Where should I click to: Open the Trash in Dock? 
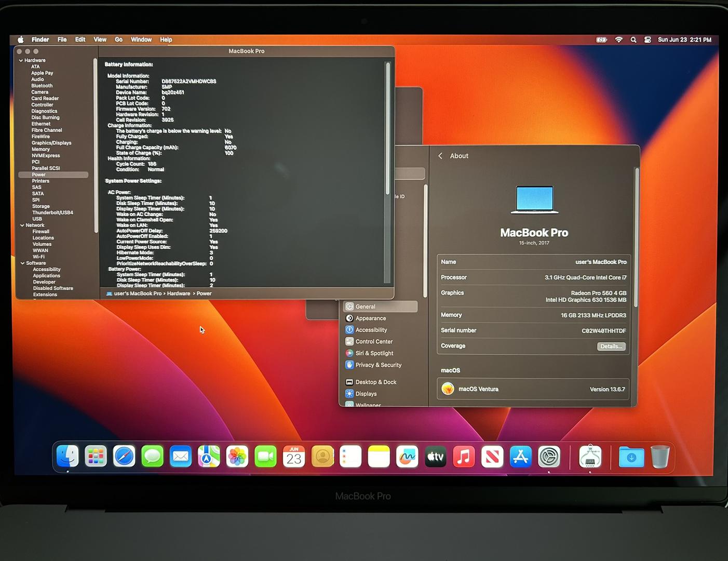coord(660,456)
